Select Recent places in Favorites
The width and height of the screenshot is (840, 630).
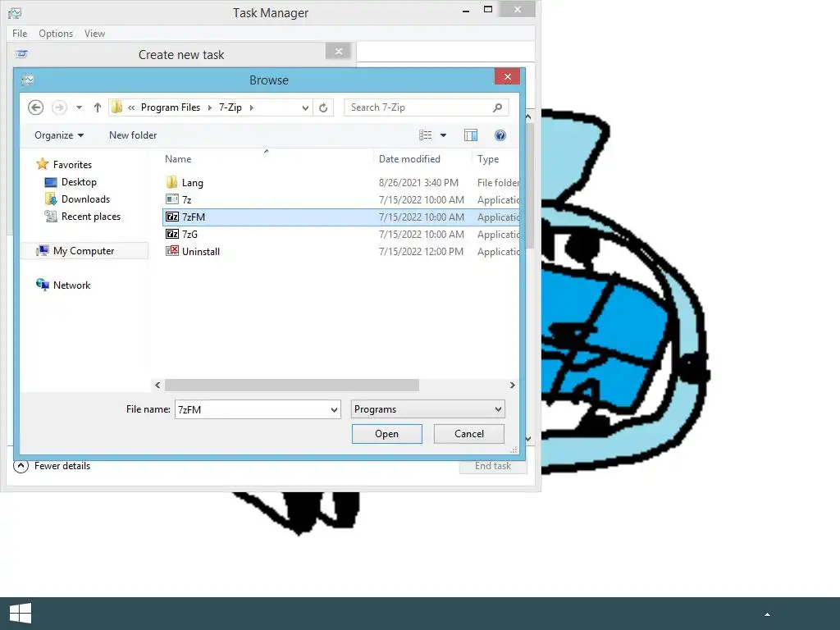[x=83, y=217]
